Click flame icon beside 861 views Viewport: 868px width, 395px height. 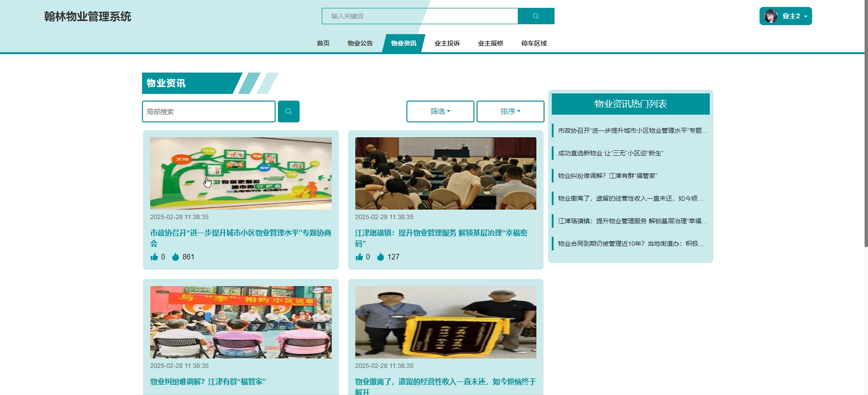coord(175,257)
